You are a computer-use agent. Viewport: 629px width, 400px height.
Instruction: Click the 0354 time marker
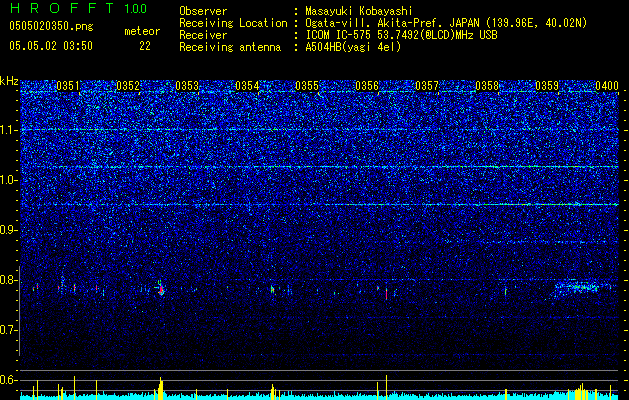tap(247, 86)
